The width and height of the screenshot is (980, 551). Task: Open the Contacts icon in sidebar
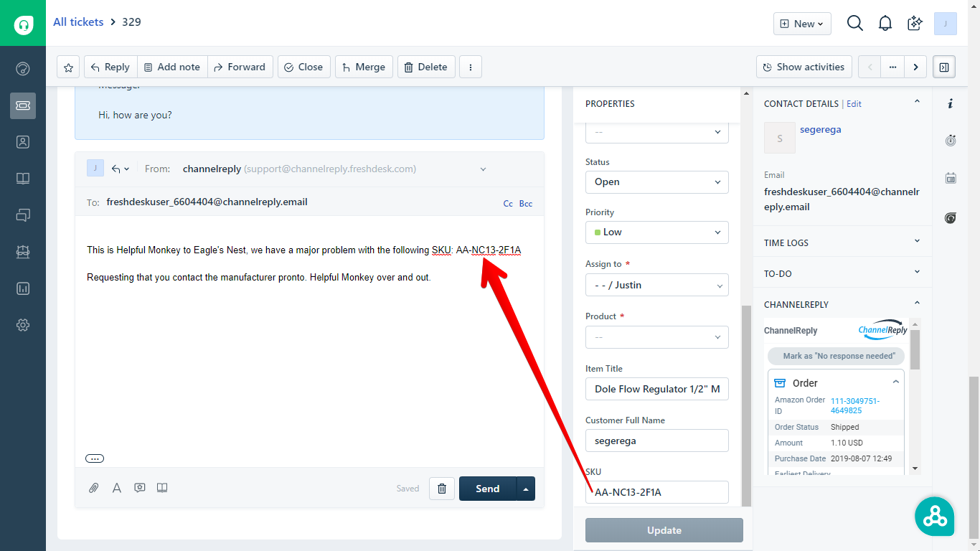click(23, 142)
